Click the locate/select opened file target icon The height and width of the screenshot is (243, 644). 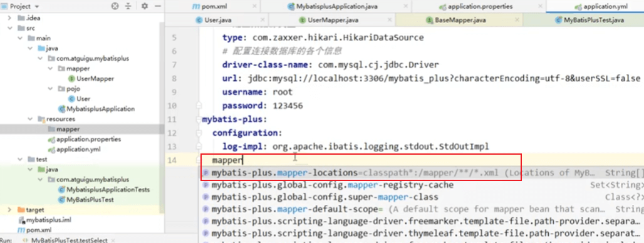click(x=115, y=6)
